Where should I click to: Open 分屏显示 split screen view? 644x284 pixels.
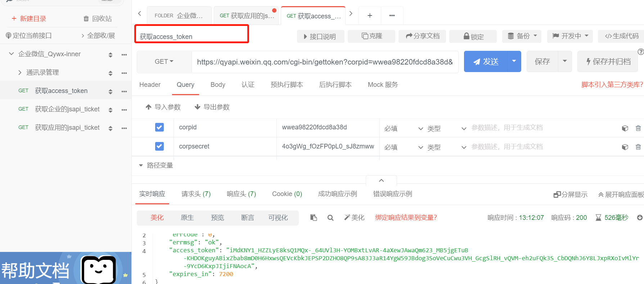click(570, 195)
